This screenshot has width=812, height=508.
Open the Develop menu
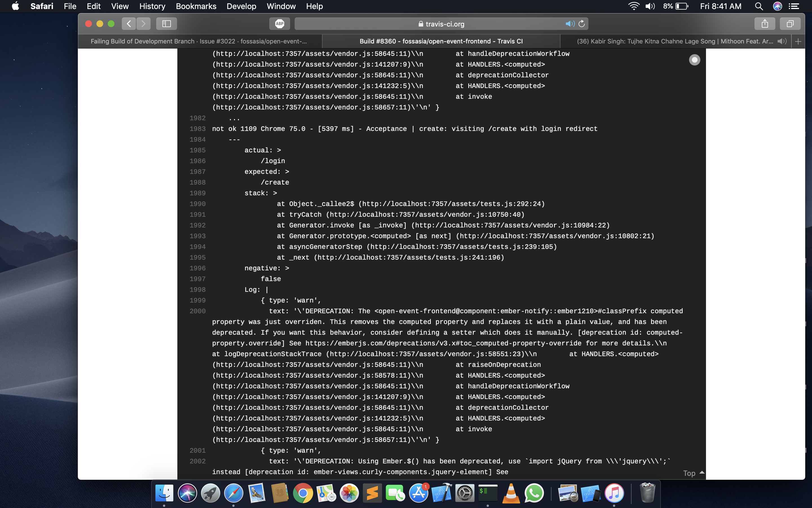241,6
